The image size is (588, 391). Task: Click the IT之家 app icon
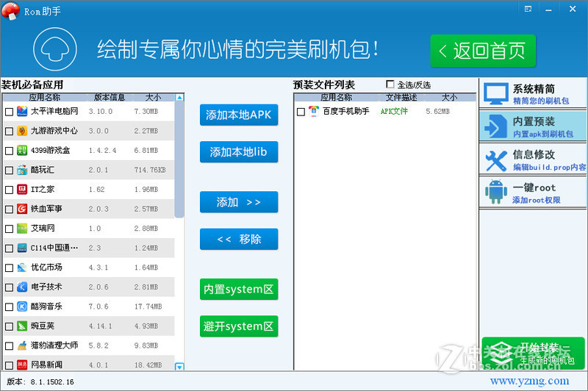(22, 190)
